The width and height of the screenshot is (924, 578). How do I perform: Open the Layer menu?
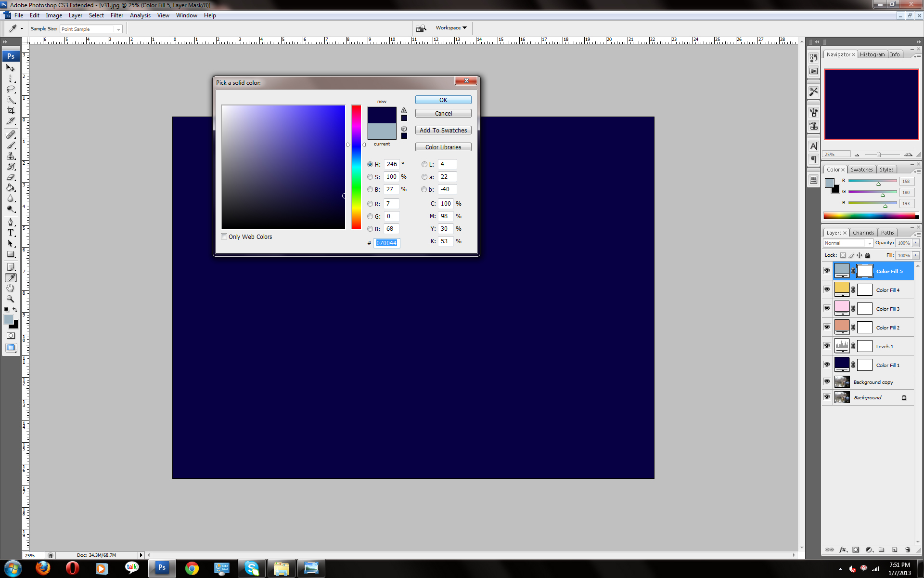(x=76, y=15)
